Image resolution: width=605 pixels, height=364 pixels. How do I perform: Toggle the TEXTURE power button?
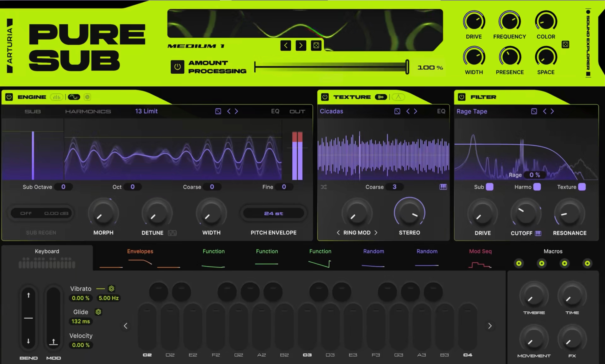(x=325, y=97)
